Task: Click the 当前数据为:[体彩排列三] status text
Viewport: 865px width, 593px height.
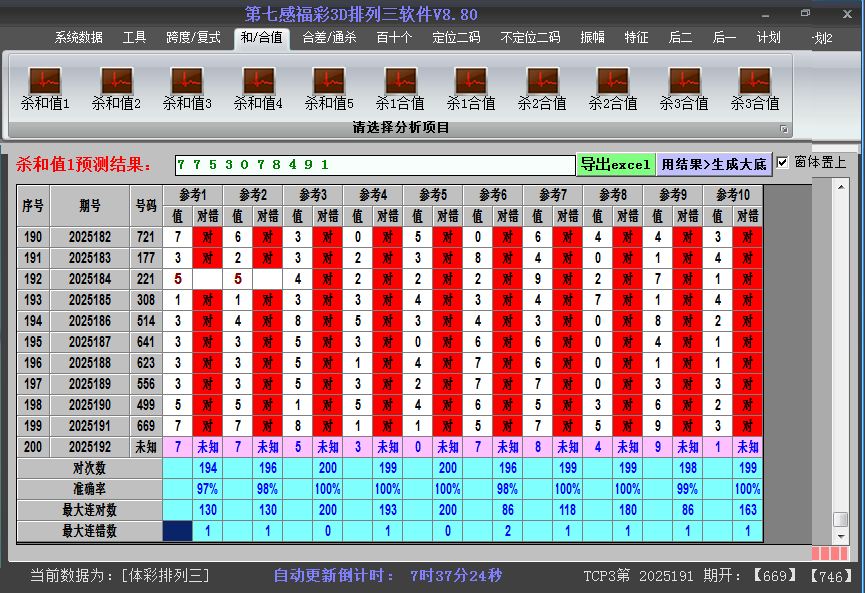Action: pos(120,576)
